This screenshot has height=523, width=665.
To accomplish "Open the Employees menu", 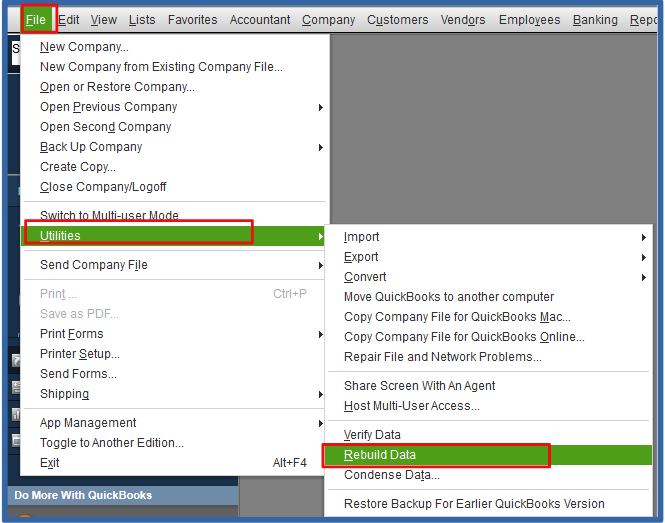I will click(x=530, y=20).
